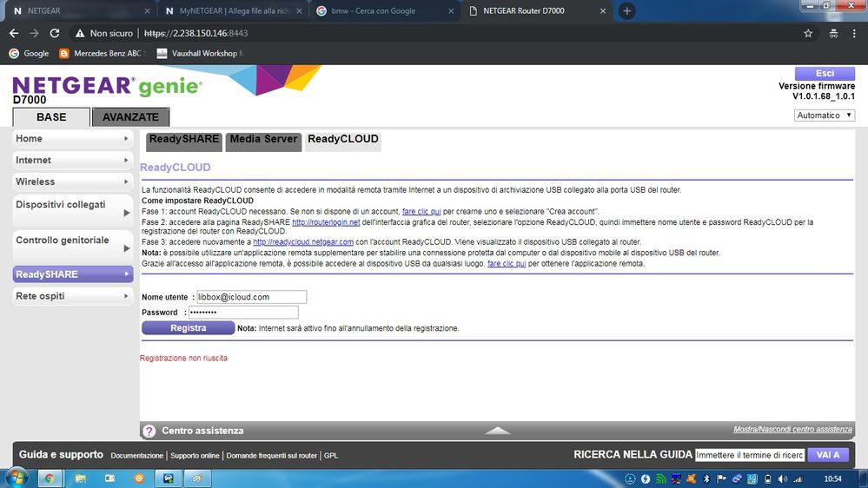
Task: Expand help center with the up arrow
Action: pyautogui.click(x=497, y=431)
